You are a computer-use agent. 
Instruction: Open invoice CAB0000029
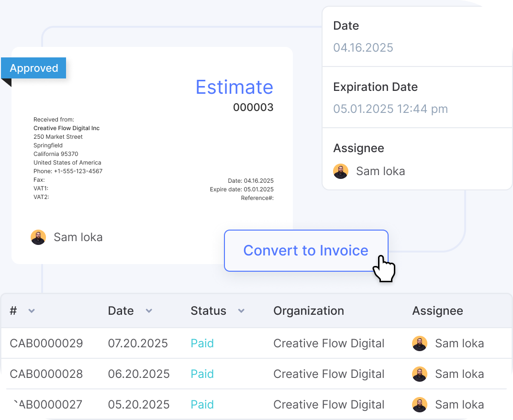(x=46, y=343)
